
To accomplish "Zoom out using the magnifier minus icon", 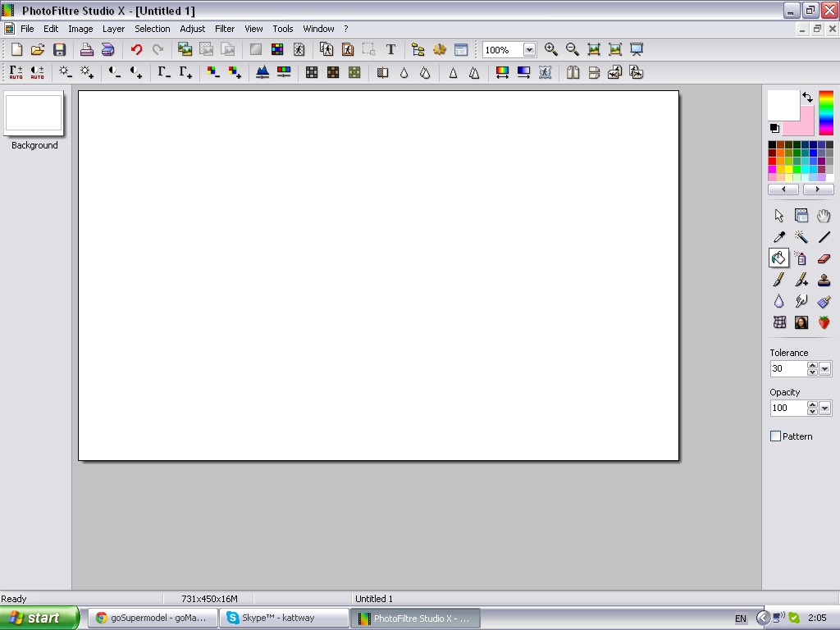I will 572,50.
